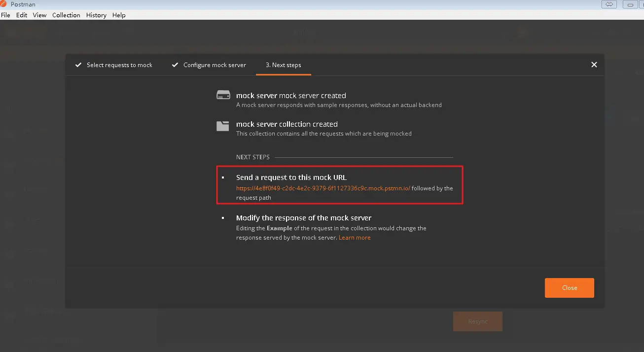Open the File menu

5,15
